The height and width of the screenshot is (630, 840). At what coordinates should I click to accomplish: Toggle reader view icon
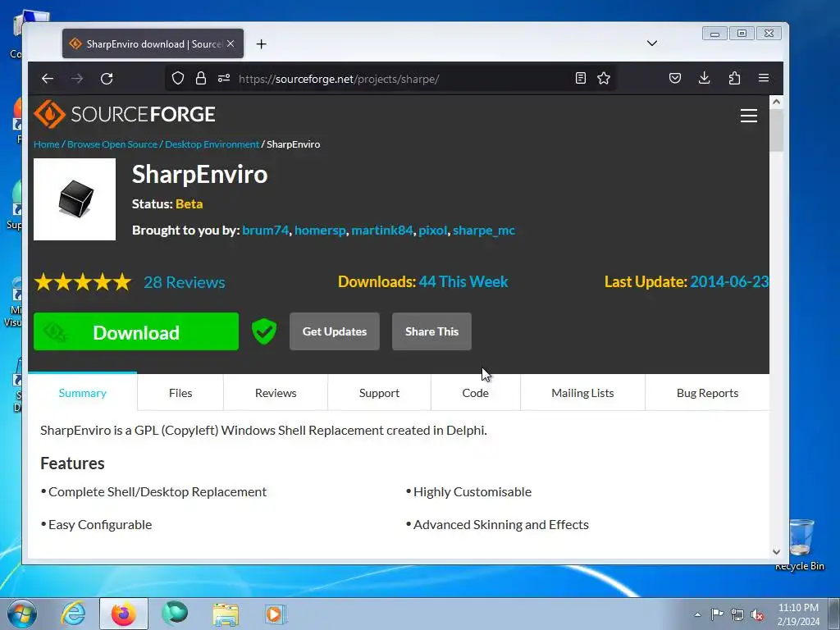pyautogui.click(x=580, y=79)
